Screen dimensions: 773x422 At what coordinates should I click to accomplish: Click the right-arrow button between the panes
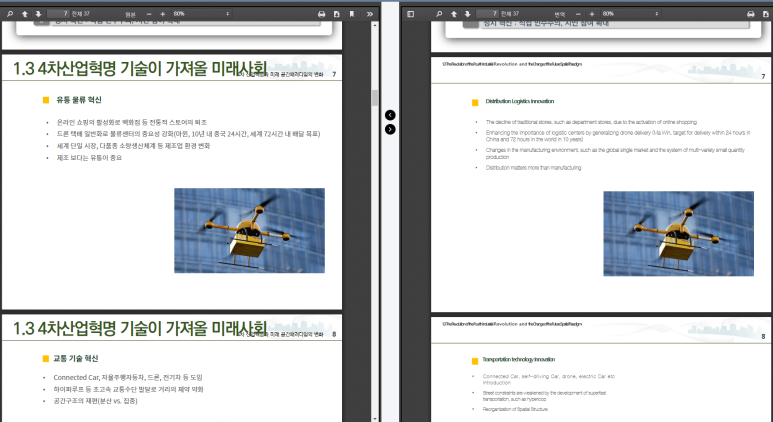390,129
